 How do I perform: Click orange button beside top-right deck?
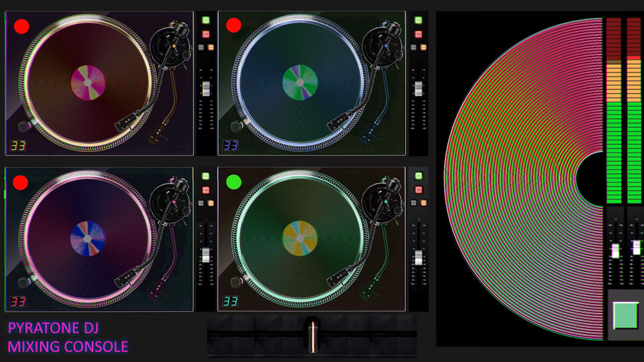[423, 48]
